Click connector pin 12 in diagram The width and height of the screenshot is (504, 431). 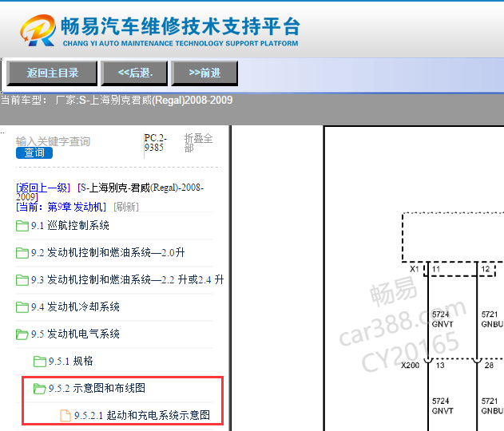(x=486, y=269)
